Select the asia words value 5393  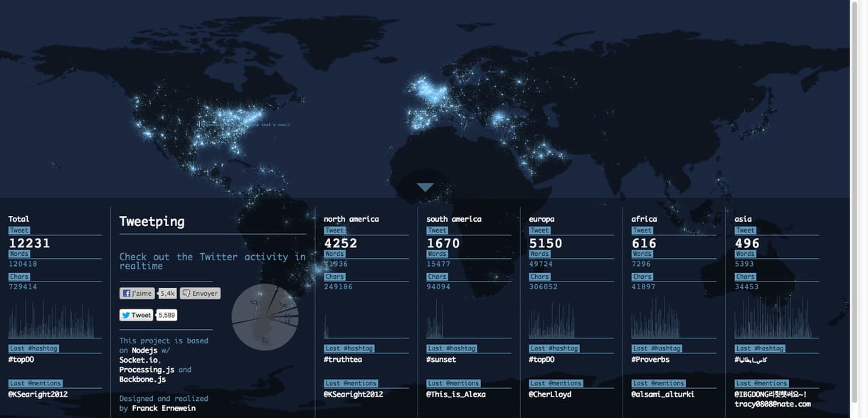click(745, 264)
